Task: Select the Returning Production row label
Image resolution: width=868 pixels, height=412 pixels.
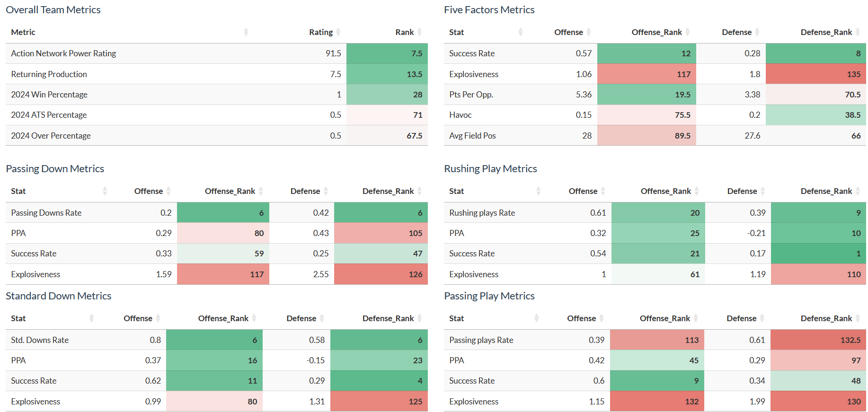Action: pyautogui.click(x=49, y=74)
